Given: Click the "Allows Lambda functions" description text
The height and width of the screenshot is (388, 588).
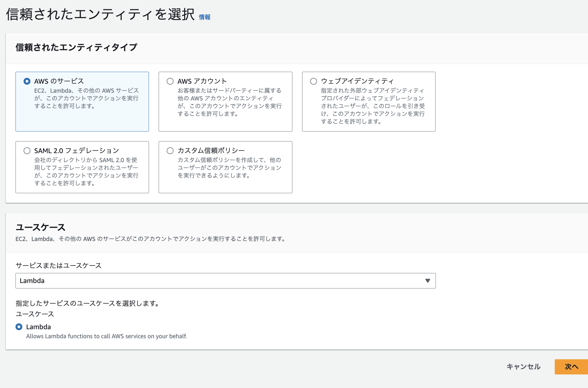Looking at the screenshot, I should (x=106, y=336).
